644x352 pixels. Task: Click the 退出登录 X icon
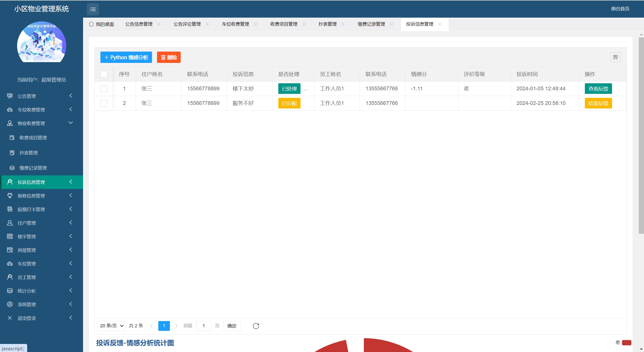pos(10,318)
